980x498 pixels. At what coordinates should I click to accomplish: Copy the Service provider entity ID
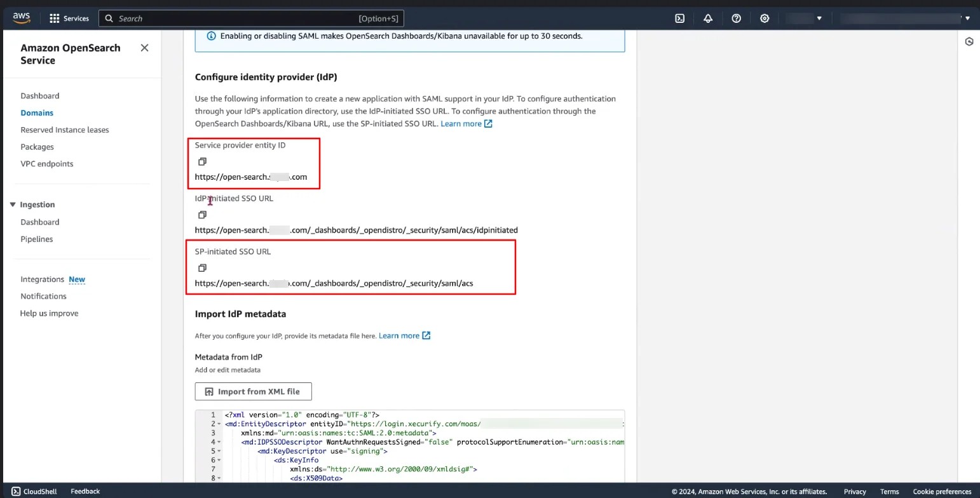pos(202,161)
